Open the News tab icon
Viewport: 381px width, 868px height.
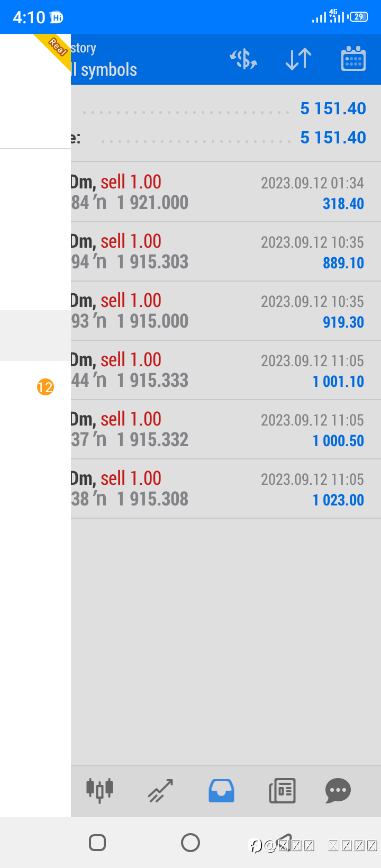click(x=282, y=791)
